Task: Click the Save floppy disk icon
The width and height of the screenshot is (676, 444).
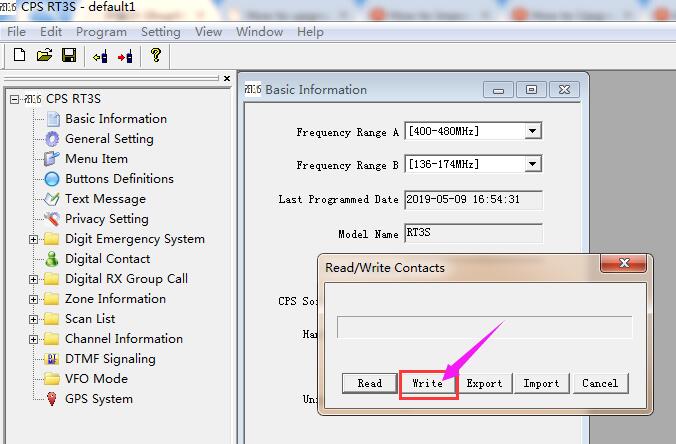Action: click(69, 56)
